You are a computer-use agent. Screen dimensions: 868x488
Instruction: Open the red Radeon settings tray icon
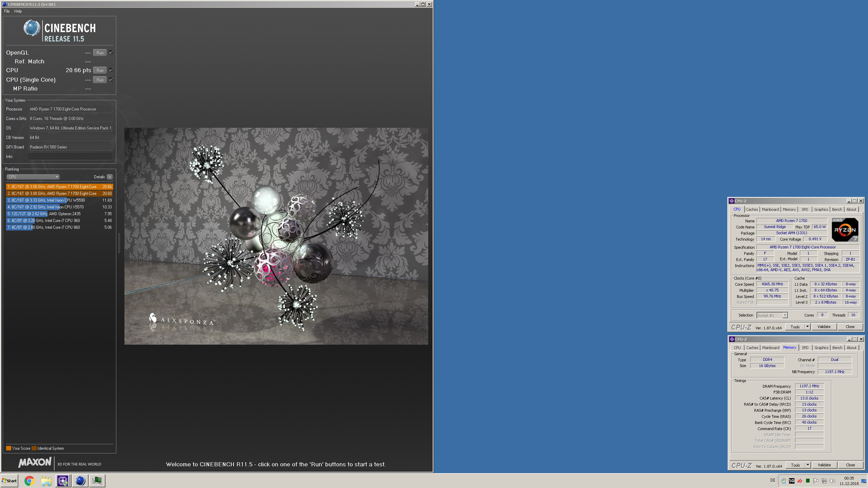(x=800, y=481)
